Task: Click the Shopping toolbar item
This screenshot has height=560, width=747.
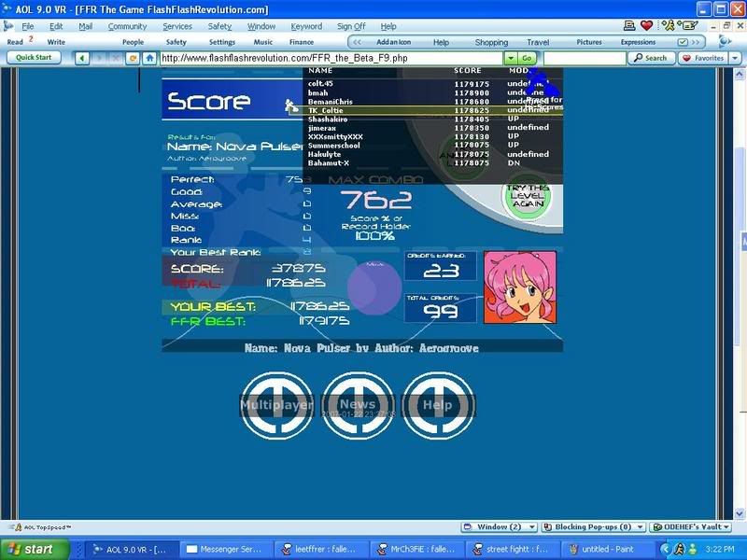Action: (x=491, y=42)
